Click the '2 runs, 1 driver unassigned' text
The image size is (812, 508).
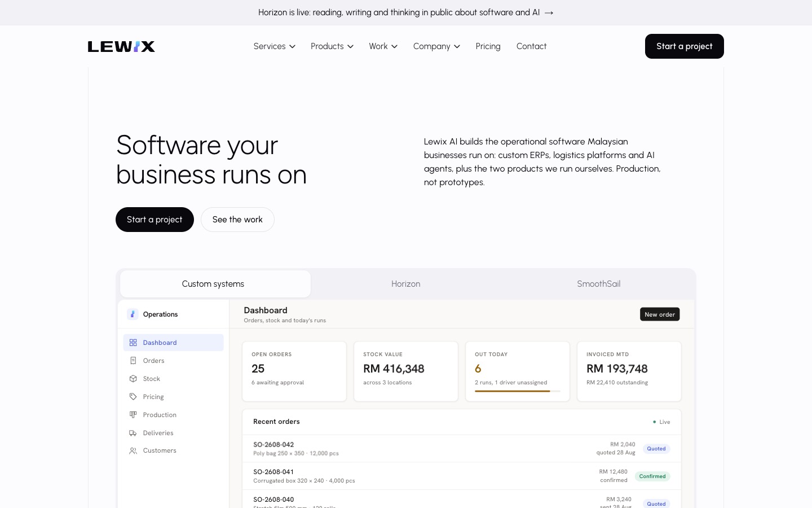coord(511,383)
